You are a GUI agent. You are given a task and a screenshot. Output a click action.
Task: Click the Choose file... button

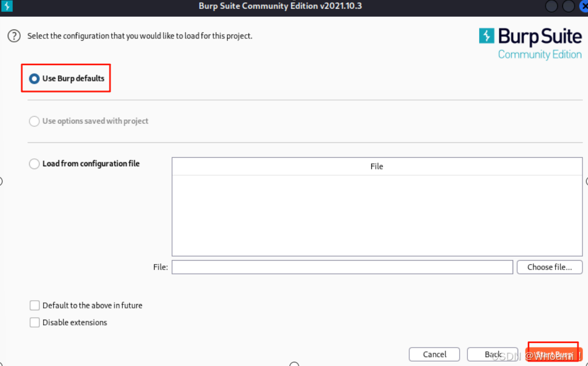pyautogui.click(x=549, y=267)
